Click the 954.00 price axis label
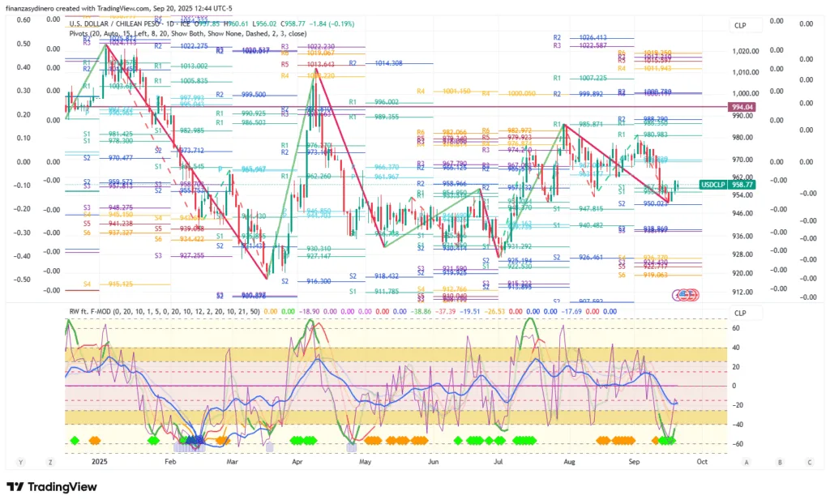 (742, 194)
